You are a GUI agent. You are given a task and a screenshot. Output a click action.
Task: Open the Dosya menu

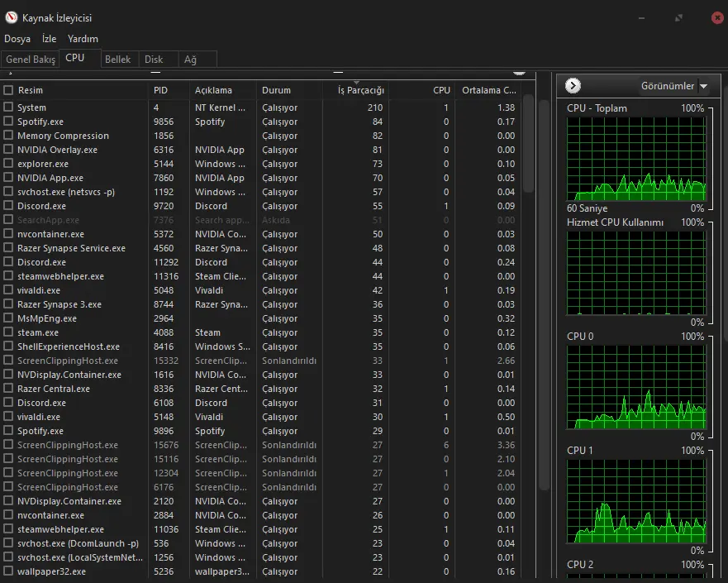17,39
